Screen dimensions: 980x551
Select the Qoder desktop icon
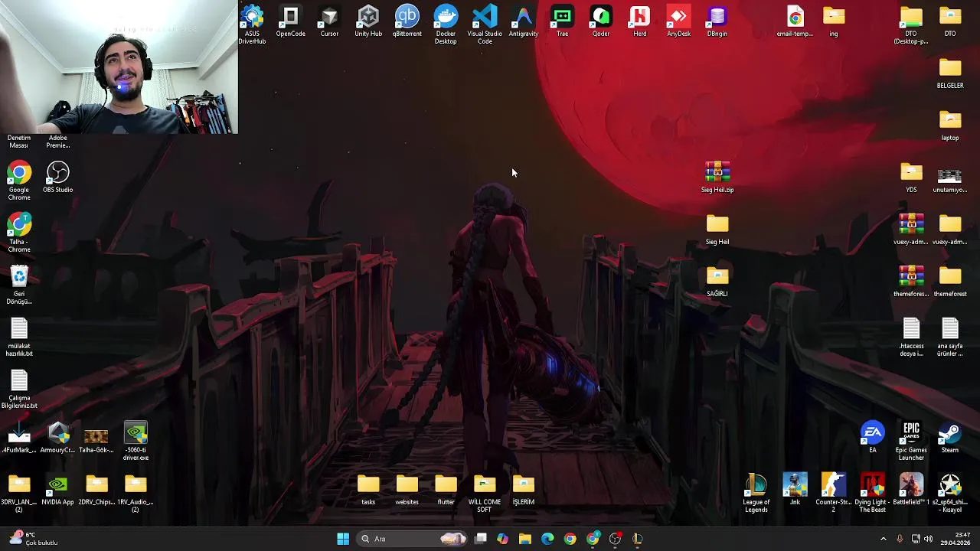click(x=601, y=22)
